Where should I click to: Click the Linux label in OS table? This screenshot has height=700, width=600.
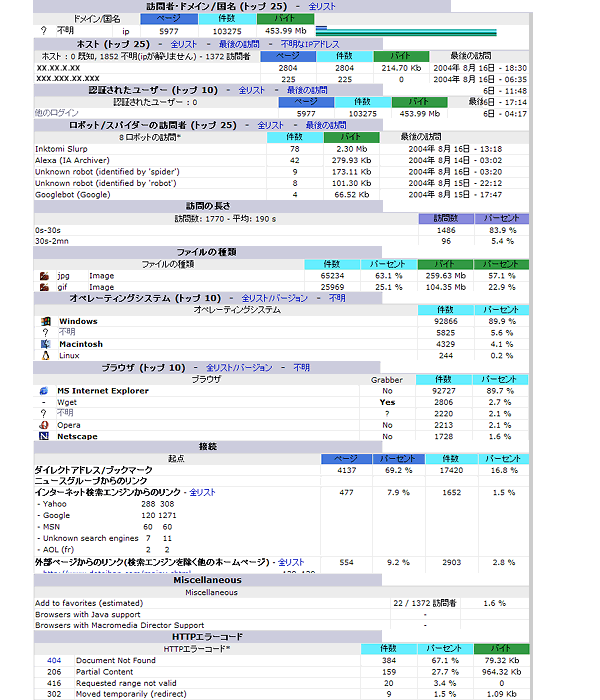[x=69, y=356]
